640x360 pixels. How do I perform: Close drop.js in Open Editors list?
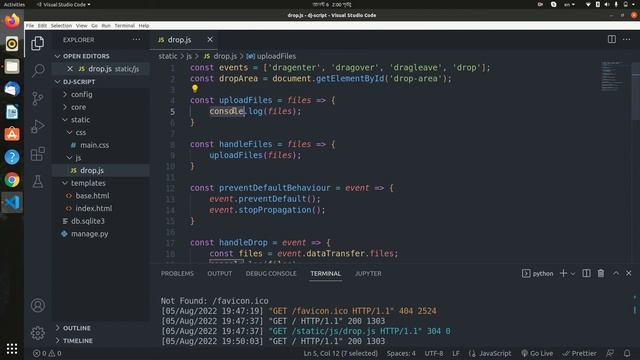click(x=70, y=69)
